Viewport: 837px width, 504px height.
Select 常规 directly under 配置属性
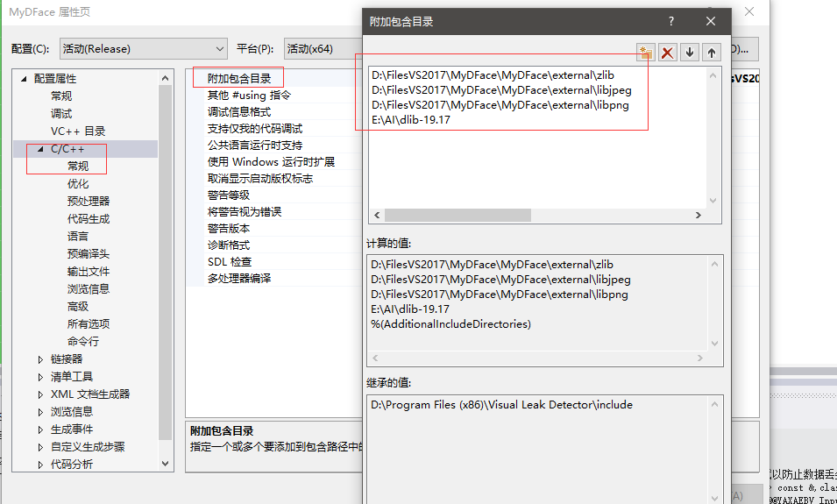coord(61,96)
